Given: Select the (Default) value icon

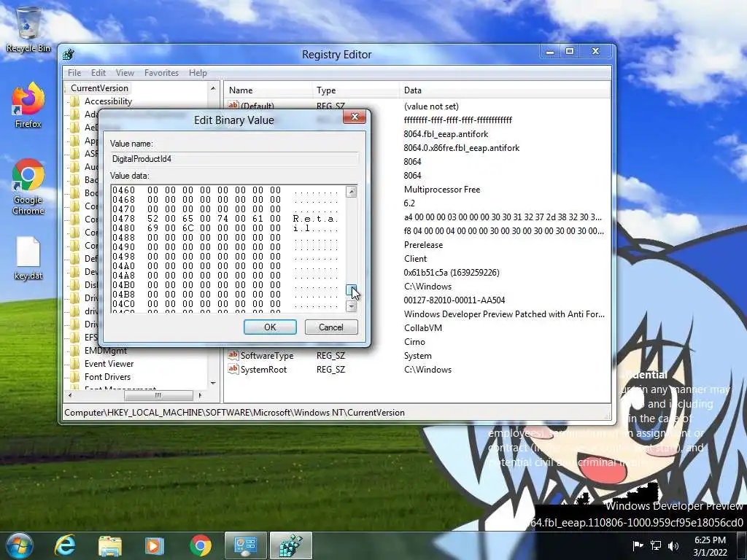Looking at the screenshot, I should [x=233, y=105].
